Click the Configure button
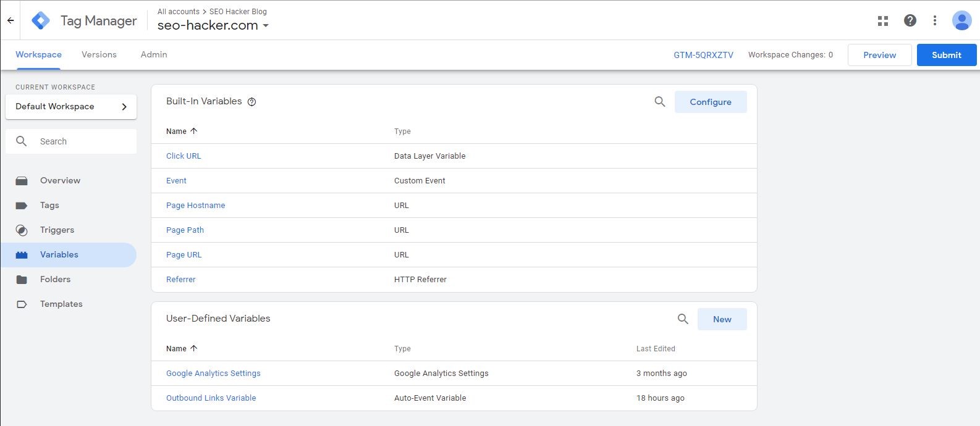 pyautogui.click(x=710, y=102)
